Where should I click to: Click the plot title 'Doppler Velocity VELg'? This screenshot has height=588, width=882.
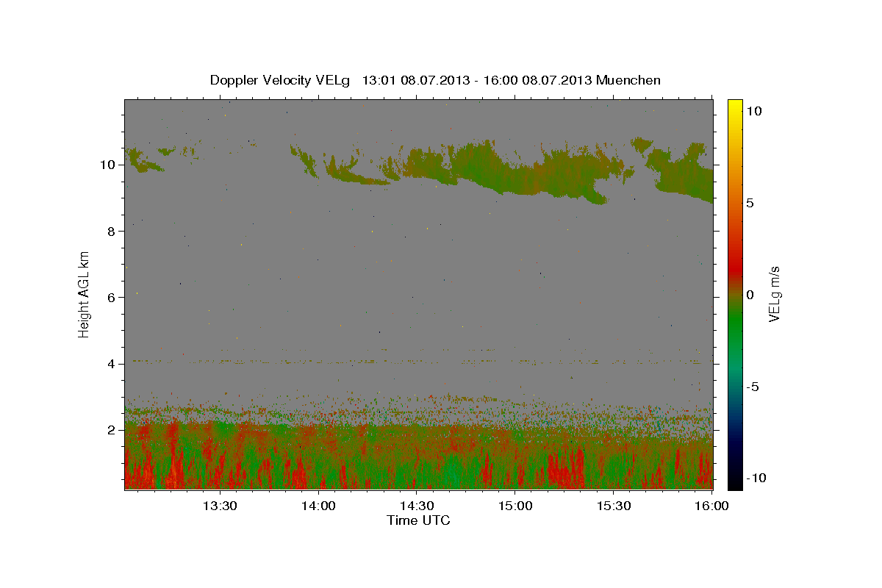coord(282,80)
